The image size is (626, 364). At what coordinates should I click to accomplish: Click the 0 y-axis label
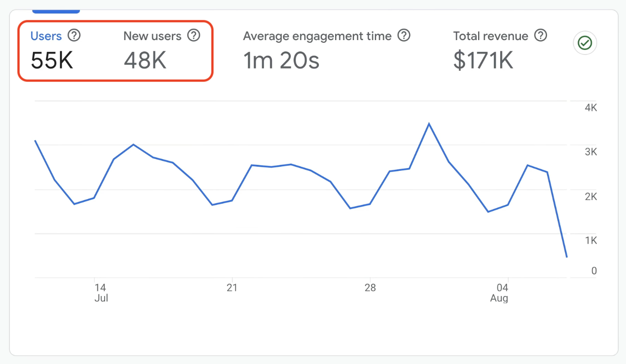(594, 271)
